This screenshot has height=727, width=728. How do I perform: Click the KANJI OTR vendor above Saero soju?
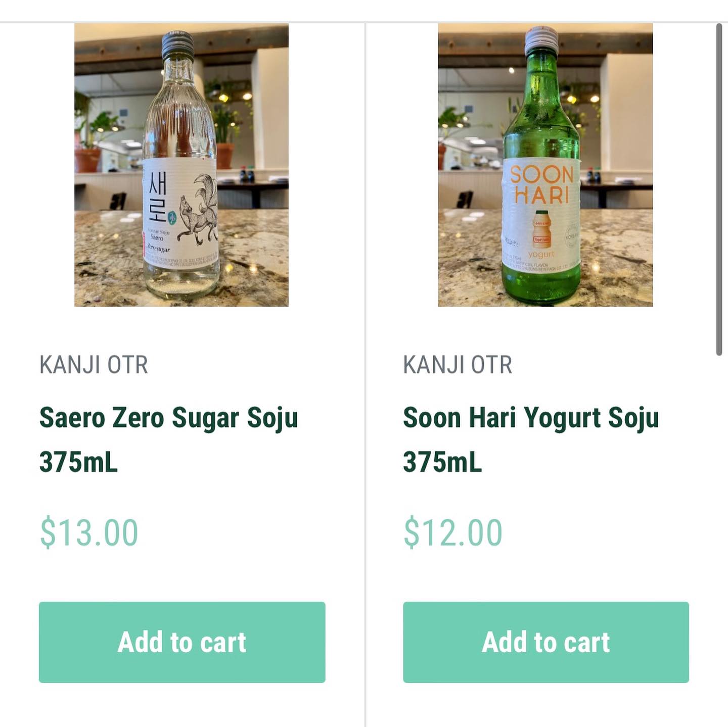[94, 365]
